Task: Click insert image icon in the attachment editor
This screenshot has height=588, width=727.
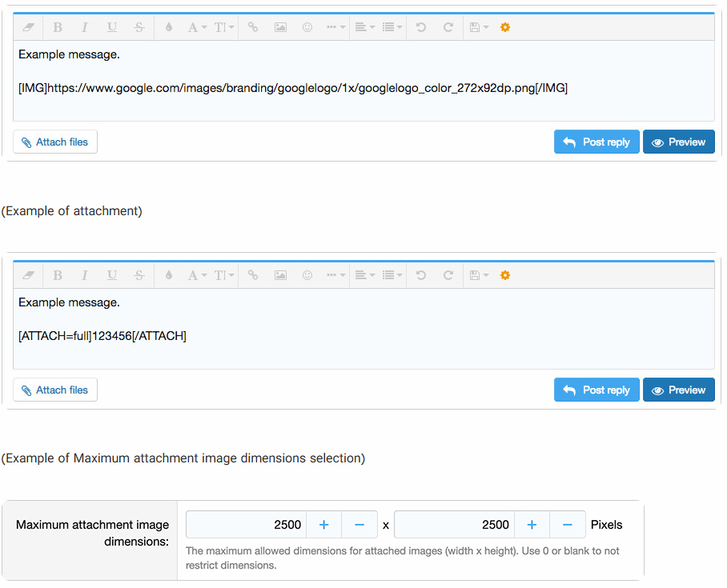Action: point(280,275)
